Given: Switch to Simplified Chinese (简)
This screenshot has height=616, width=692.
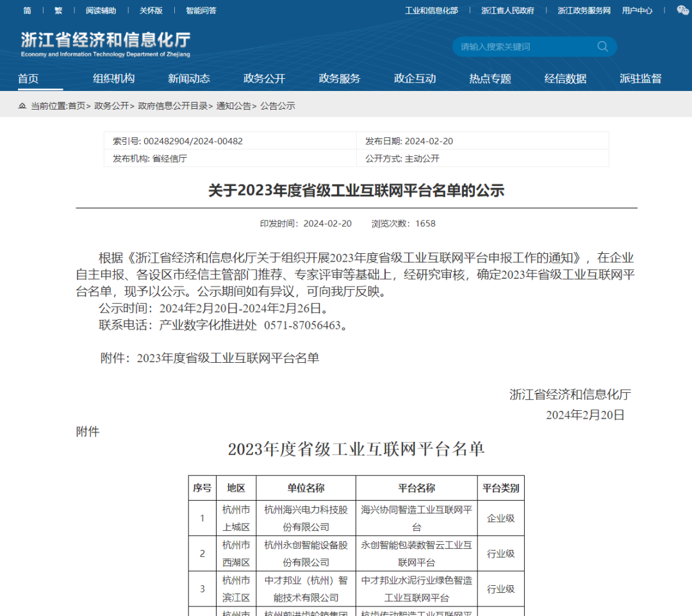Looking at the screenshot, I should point(27,10).
